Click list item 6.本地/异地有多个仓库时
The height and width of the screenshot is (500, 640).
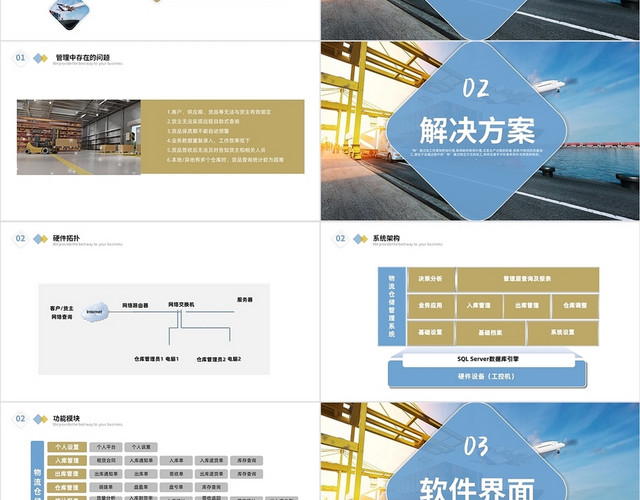[225, 160]
